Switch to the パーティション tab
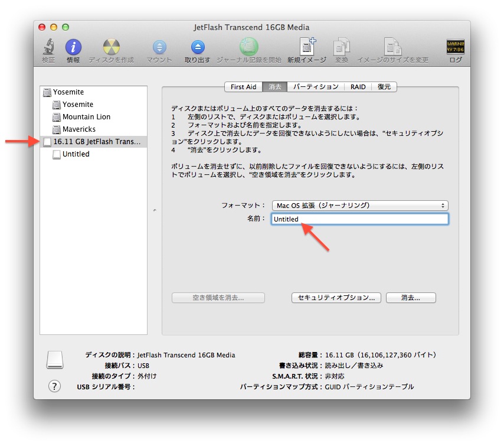The width and height of the screenshot is (504, 446). [316, 87]
